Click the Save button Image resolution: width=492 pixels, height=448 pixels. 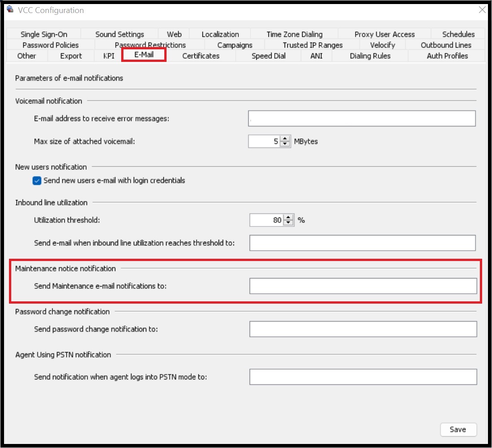(x=458, y=430)
